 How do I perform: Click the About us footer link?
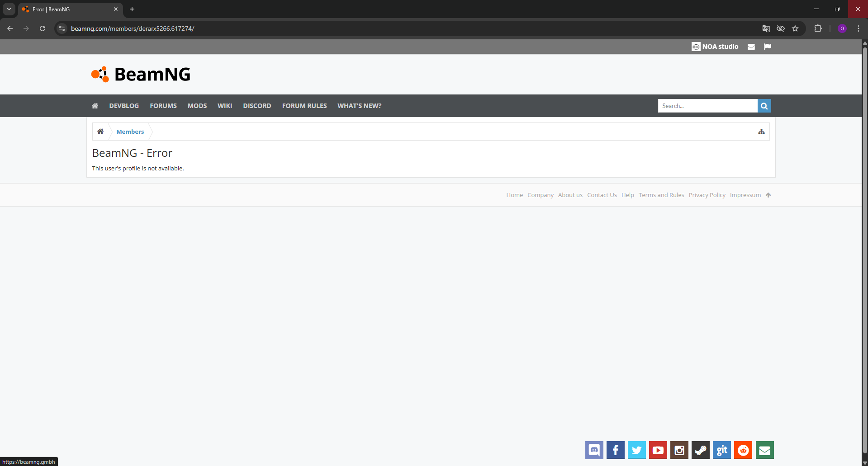click(570, 195)
